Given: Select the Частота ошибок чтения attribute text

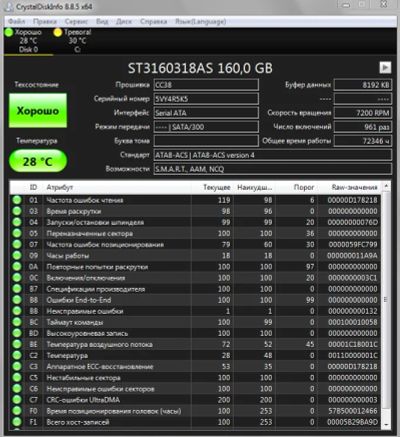Looking at the screenshot, I should click(85, 200).
